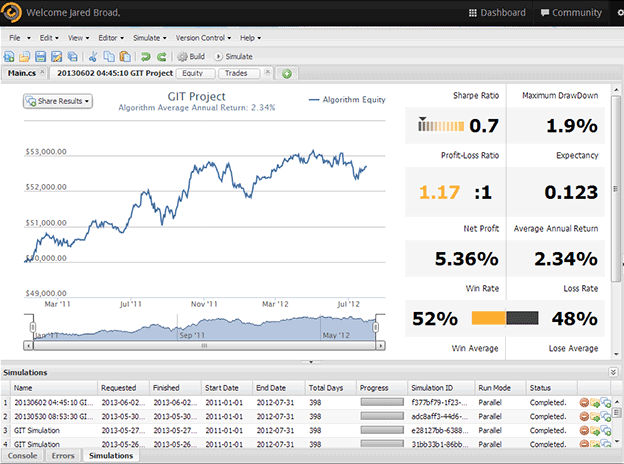Click the green Redo arrow icon
The height and width of the screenshot is (464, 624).
161,57
